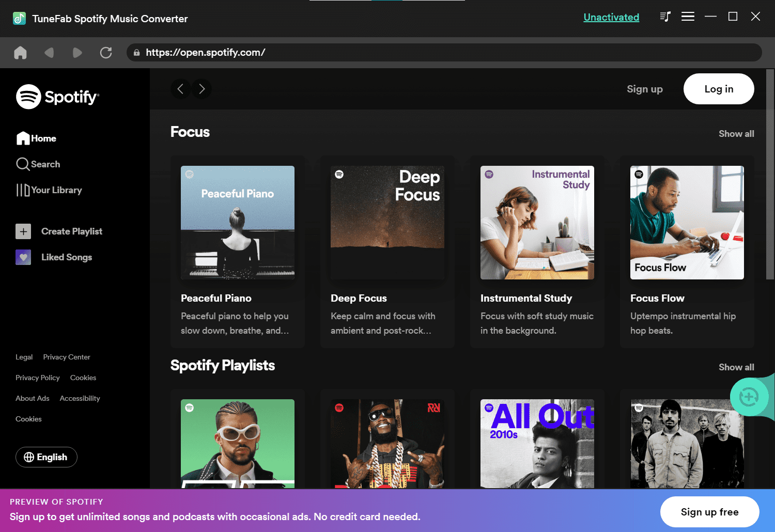Open Liked Songs heart icon
This screenshot has height=532, width=775.
click(23, 257)
